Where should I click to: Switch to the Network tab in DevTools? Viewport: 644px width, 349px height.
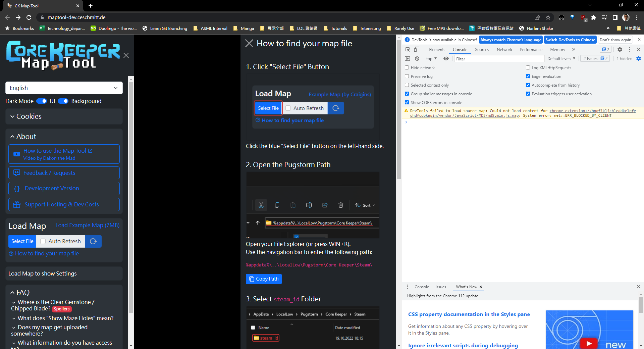tap(504, 49)
